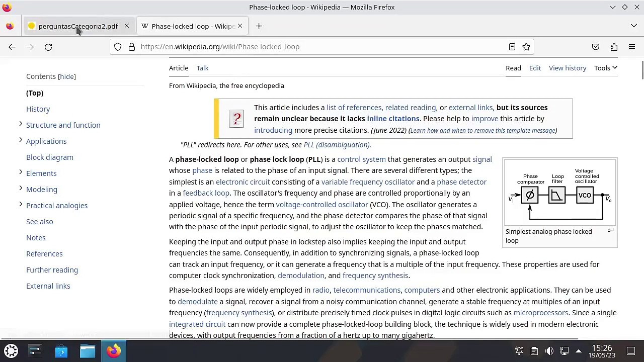Expand the Practical analogies section

(21, 205)
